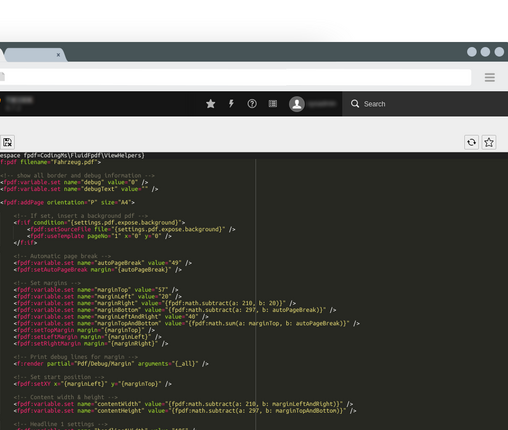
Task: Click the fpdf:setXY marginLeft line
Action: [x=93, y=384]
